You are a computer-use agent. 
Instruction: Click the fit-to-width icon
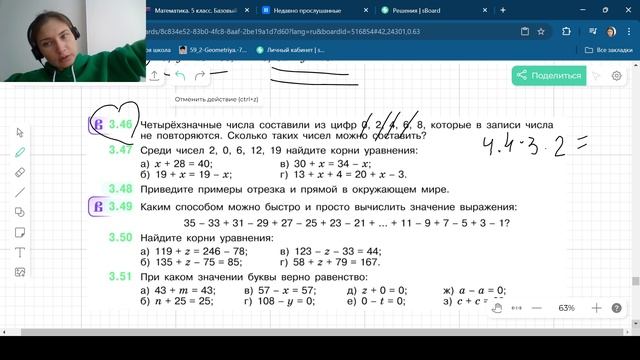pyautogui.click(x=517, y=308)
